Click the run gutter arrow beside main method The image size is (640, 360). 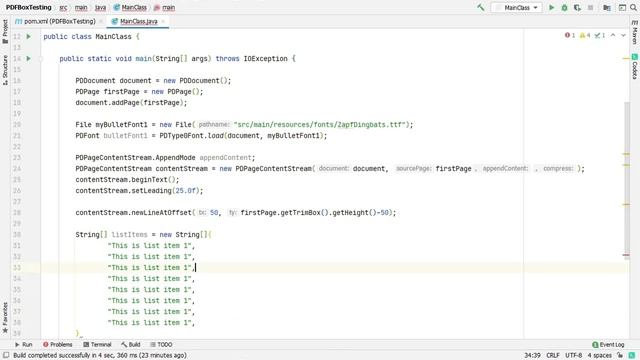click(29, 58)
